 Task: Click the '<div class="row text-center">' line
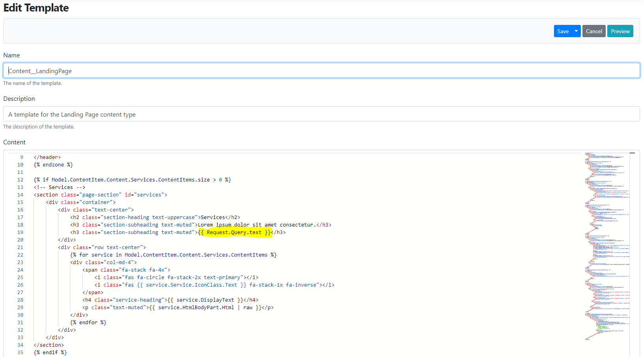click(x=102, y=247)
